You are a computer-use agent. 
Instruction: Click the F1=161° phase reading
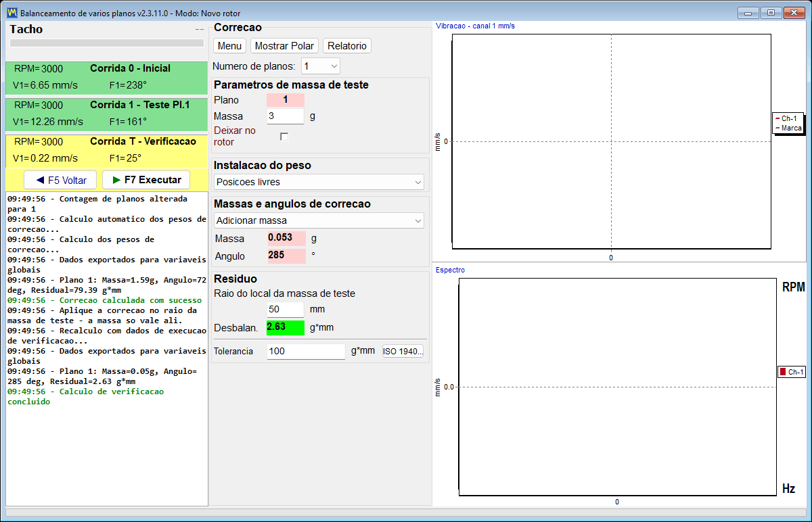pyautogui.click(x=128, y=122)
